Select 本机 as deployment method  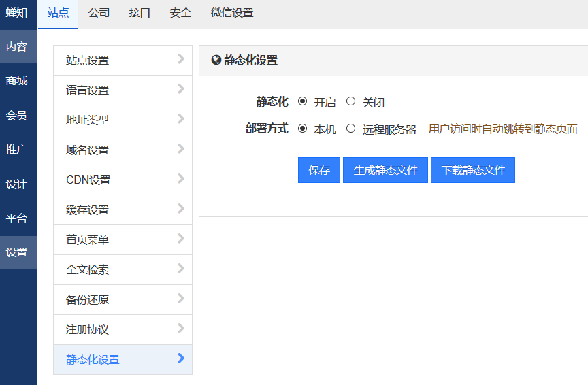pyautogui.click(x=303, y=129)
